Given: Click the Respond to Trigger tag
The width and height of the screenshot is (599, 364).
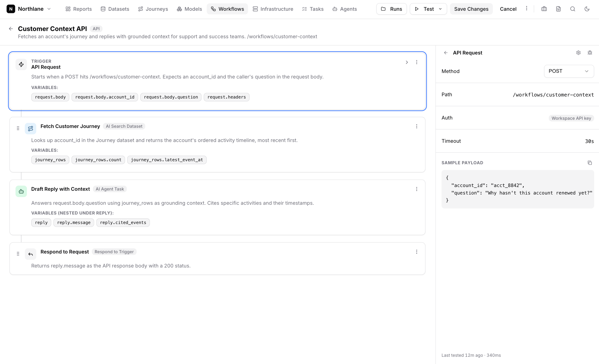Looking at the screenshot, I should coord(114,252).
